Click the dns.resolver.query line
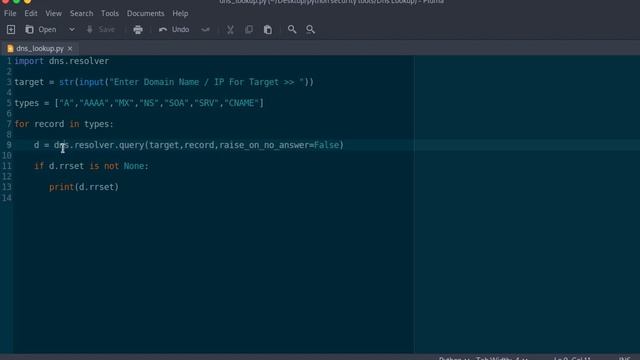The width and height of the screenshot is (640, 360). click(x=189, y=145)
